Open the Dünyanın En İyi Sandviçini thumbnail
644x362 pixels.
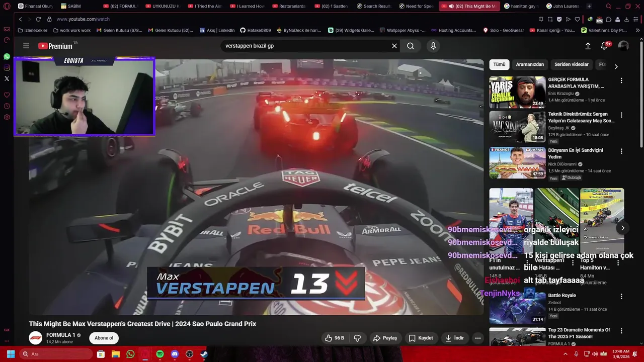517,162
